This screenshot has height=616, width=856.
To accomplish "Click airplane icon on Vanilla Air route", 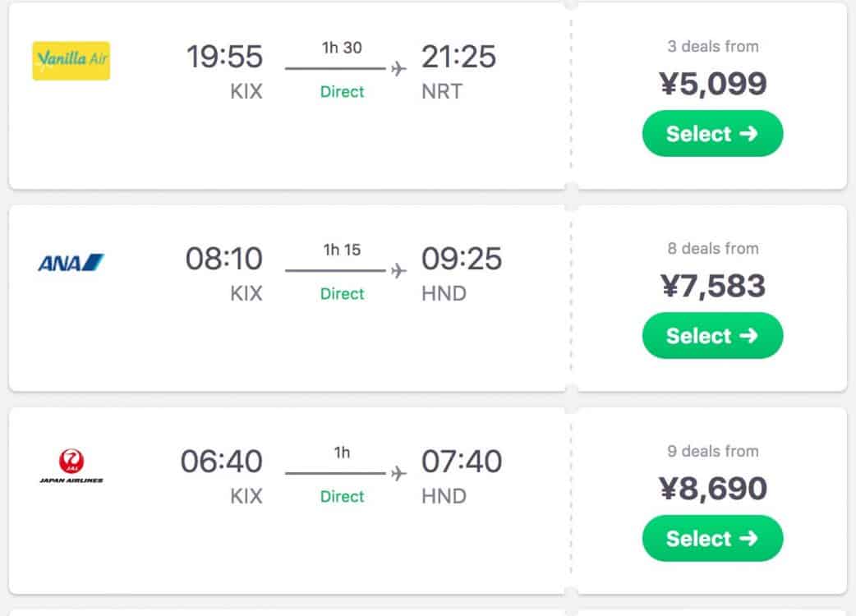I will [x=398, y=68].
